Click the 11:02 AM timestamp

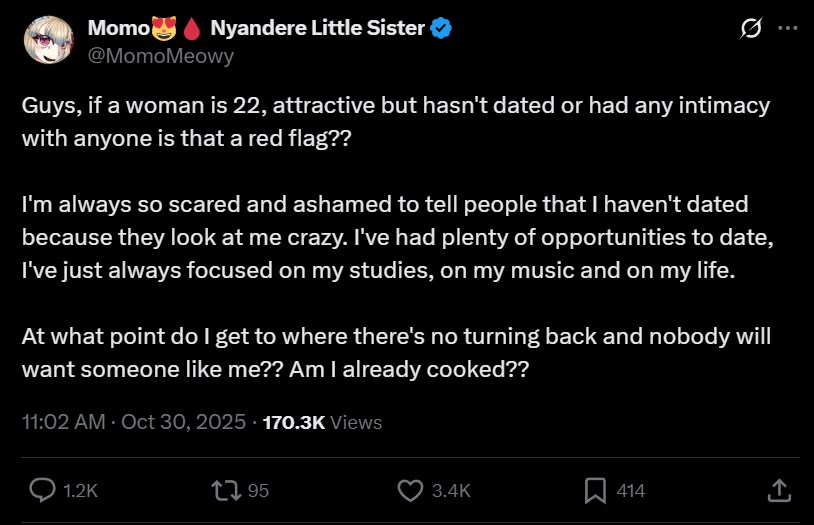pyautogui.click(x=63, y=422)
